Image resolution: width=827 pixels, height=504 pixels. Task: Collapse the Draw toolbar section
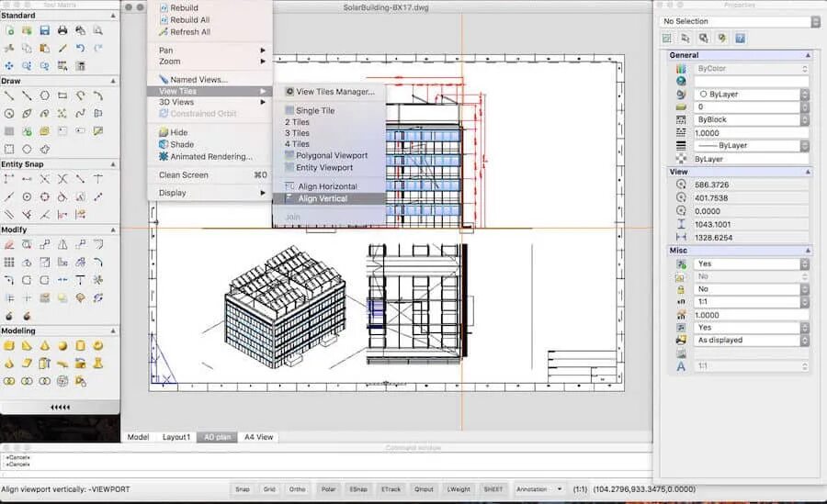click(113, 81)
